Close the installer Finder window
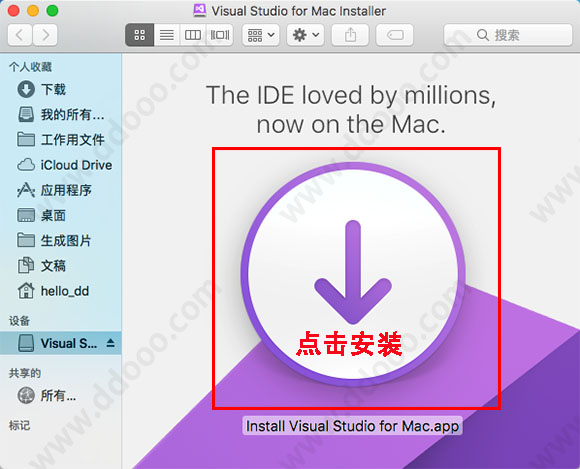This screenshot has height=469, width=580. 13,10
